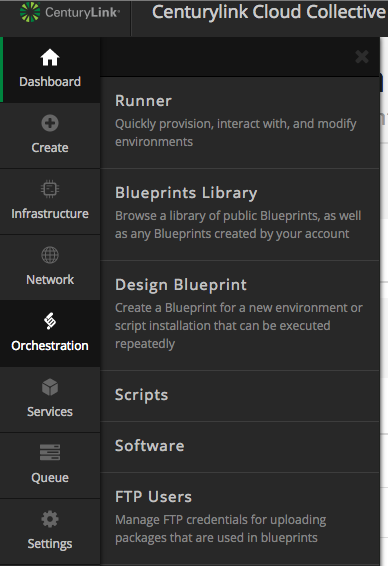Open the Services label in sidebar
Image resolution: width=388 pixels, height=566 pixels.
50,412
